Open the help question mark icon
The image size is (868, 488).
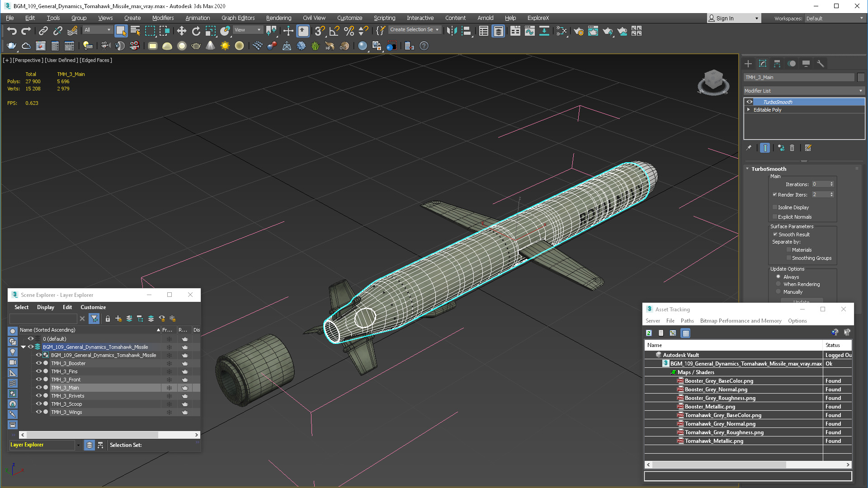(x=424, y=46)
